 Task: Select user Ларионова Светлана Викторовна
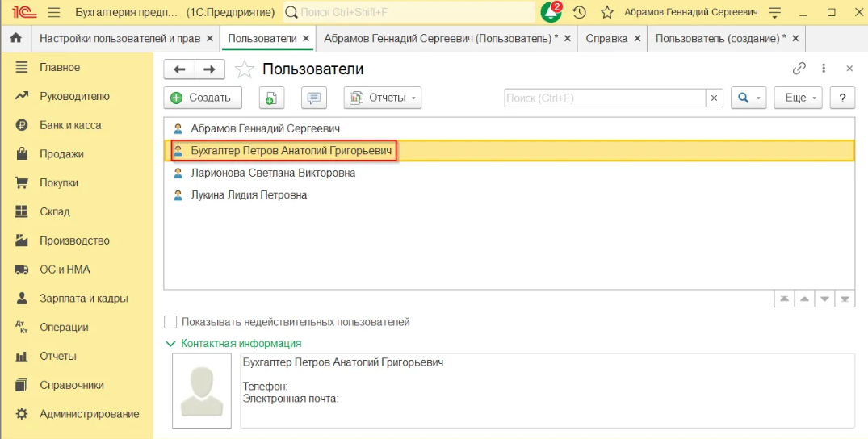273,173
